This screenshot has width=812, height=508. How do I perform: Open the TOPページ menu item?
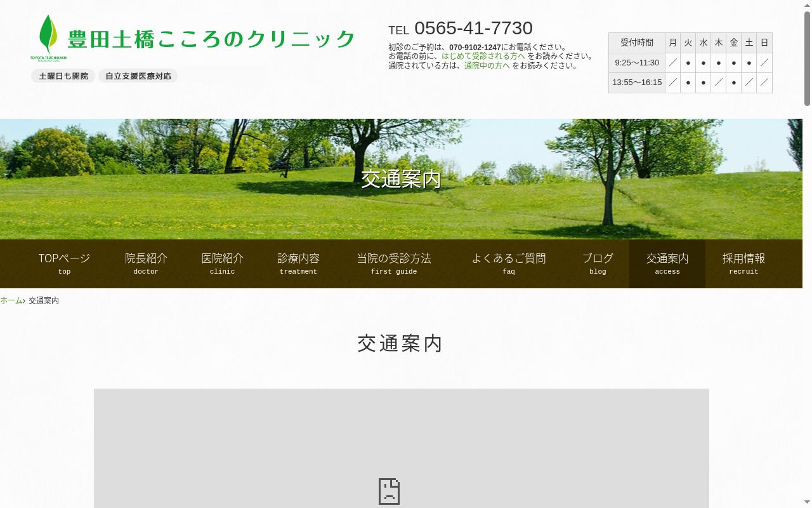click(x=64, y=264)
